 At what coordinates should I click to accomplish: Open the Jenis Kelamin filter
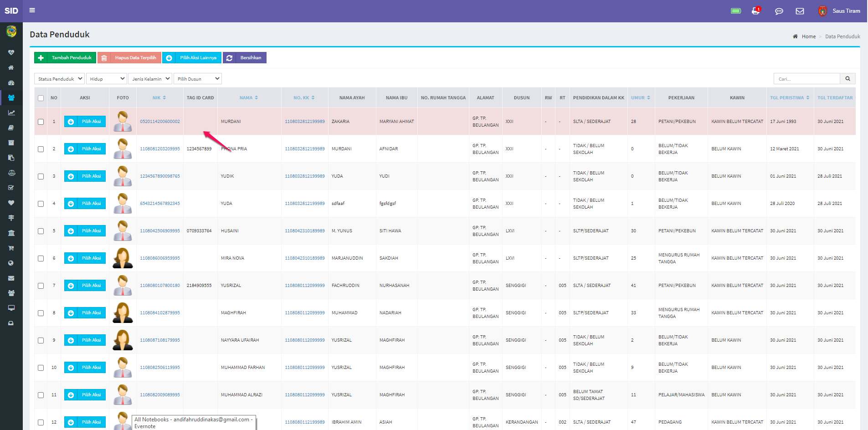150,79
